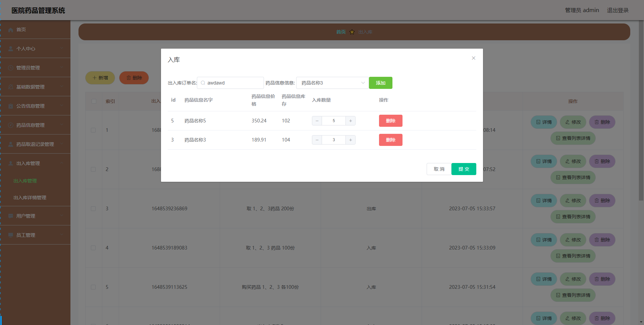Expand 用户管理 sidebar menu

click(35, 216)
